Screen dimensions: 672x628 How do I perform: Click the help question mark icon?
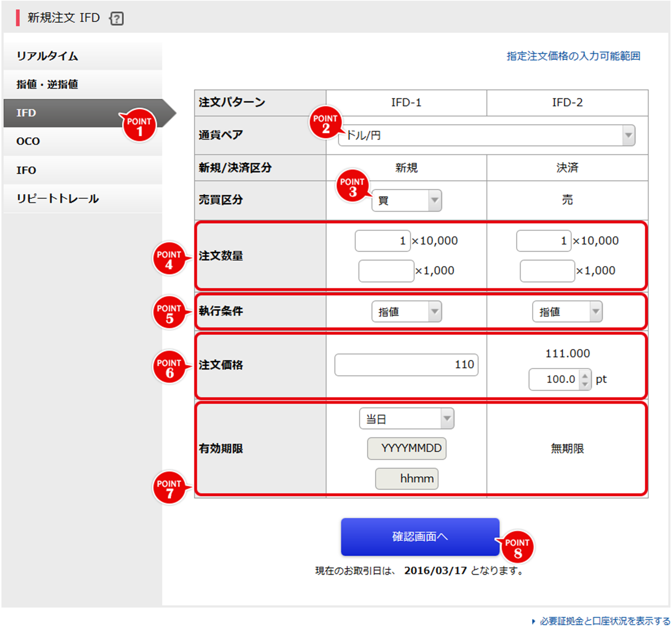coord(117,18)
